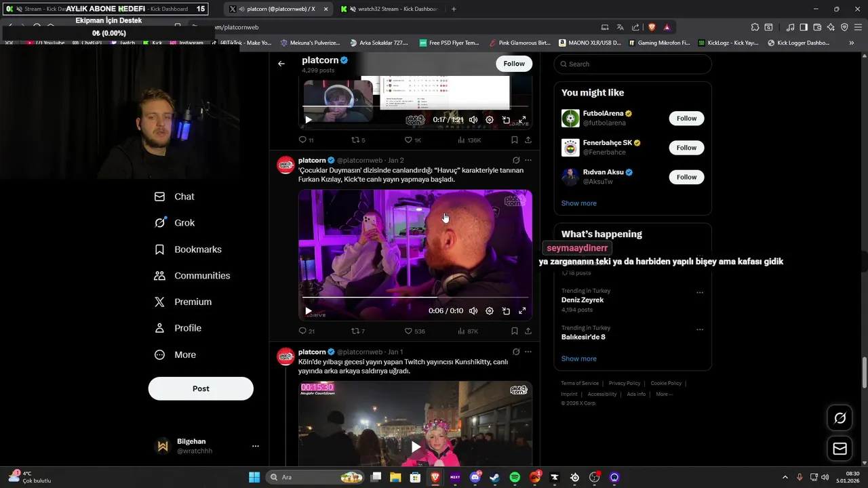The image size is (868, 488).
Task: Click the Windows taskbar search box
Action: (315, 477)
